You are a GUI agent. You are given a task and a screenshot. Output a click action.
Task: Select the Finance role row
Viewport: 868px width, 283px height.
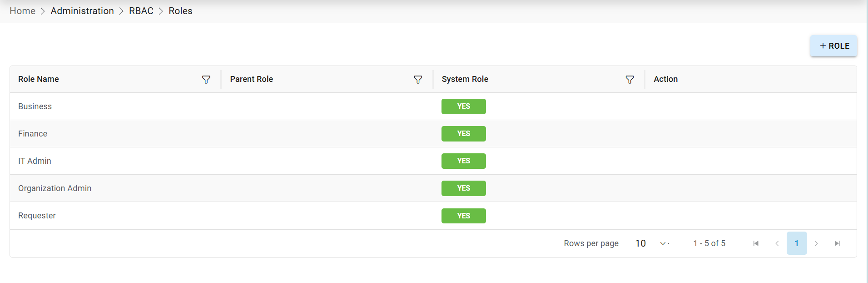33,134
